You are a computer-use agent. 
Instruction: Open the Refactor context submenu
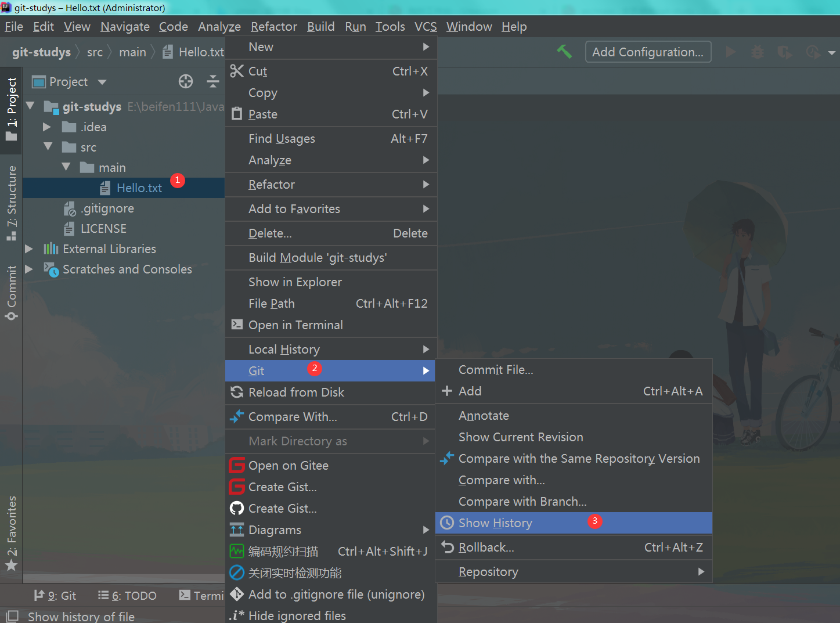pyautogui.click(x=331, y=185)
